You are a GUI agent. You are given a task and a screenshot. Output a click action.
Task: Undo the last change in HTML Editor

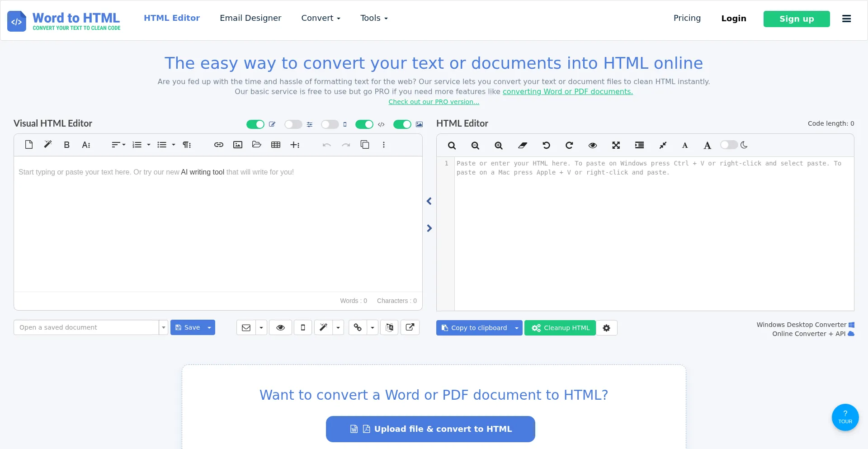click(x=546, y=146)
